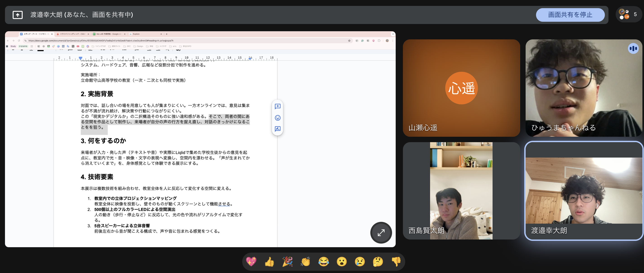This screenshot has height=273, width=644.
Task: Send the sparkling heart reaction
Action: (x=251, y=262)
